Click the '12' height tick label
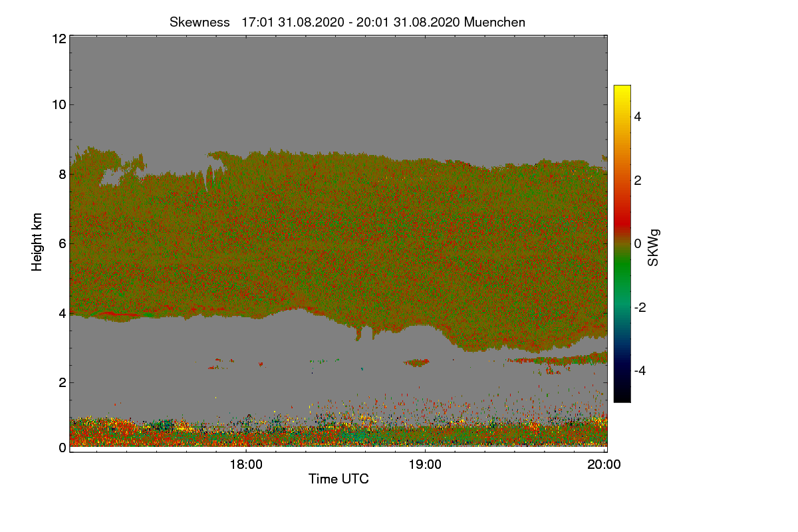798x532 pixels. (x=58, y=39)
